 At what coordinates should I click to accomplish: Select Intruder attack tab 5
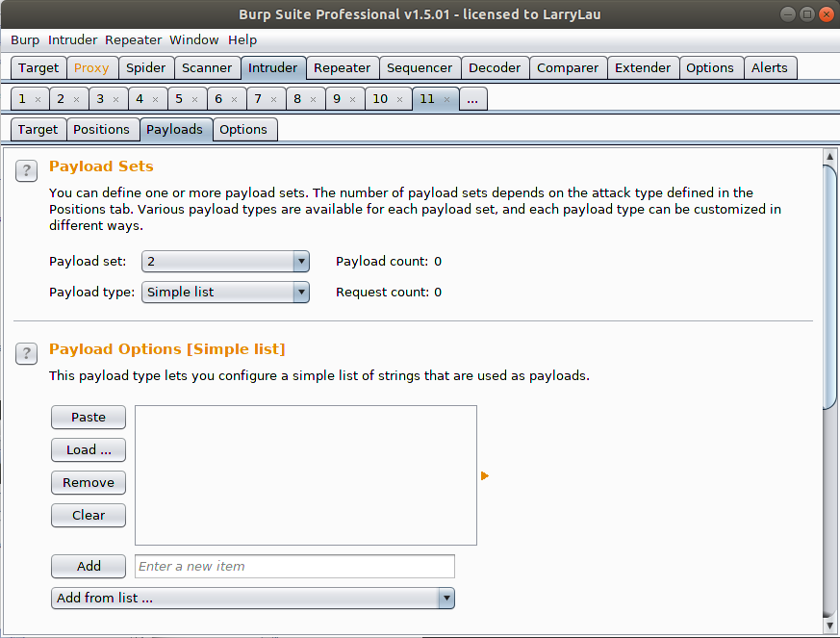click(180, 99)
